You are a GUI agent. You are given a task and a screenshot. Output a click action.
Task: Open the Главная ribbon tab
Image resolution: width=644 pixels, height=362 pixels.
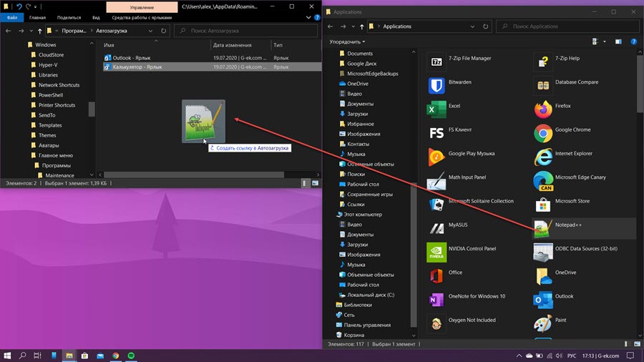point(37,18)
